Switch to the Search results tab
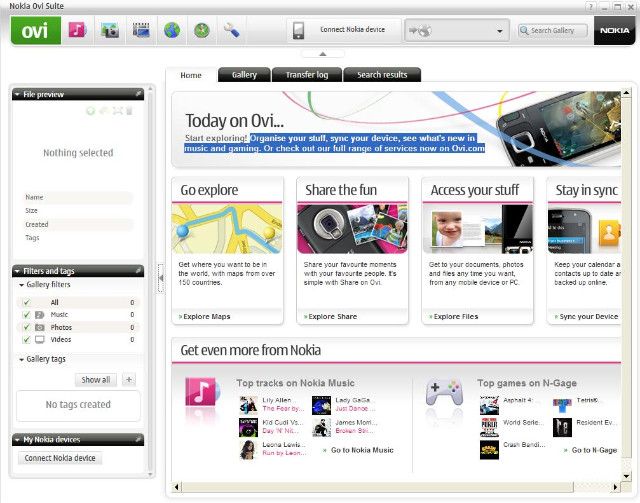 [382, 75]
